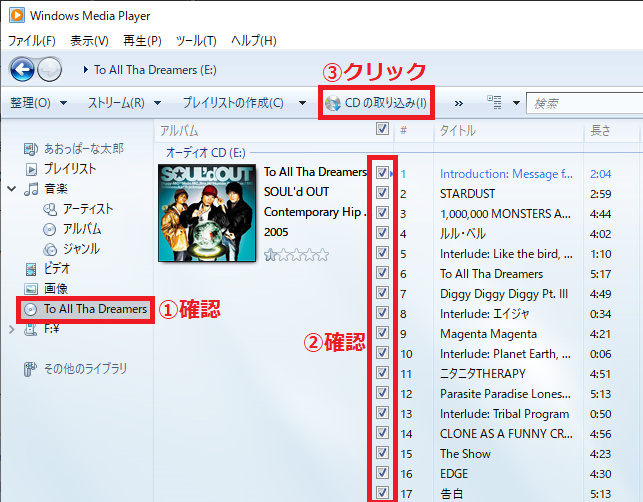
Task: Go back with the blue back arrow
Action: click(x=22, y=69)
